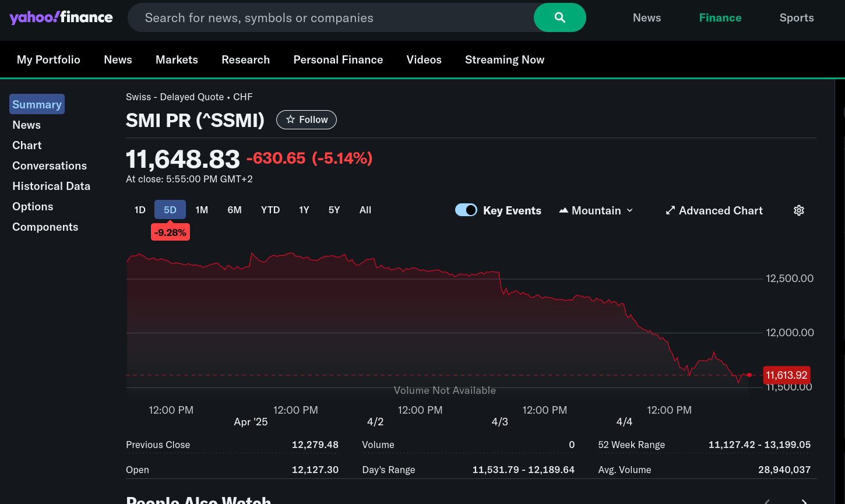Open Streaming Now link
Viewport: 845px width, 504px height.
(x=504, y=59)
